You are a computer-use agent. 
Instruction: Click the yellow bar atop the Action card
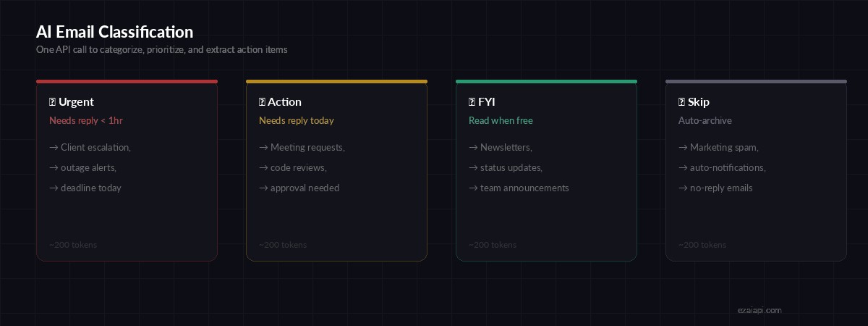click(x=336, y=81)
